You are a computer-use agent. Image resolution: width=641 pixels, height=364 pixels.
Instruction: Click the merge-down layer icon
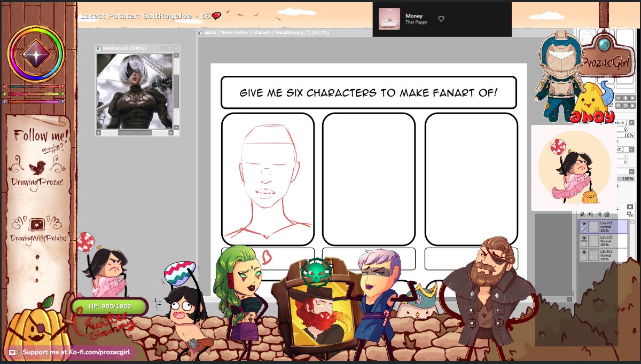590,215
